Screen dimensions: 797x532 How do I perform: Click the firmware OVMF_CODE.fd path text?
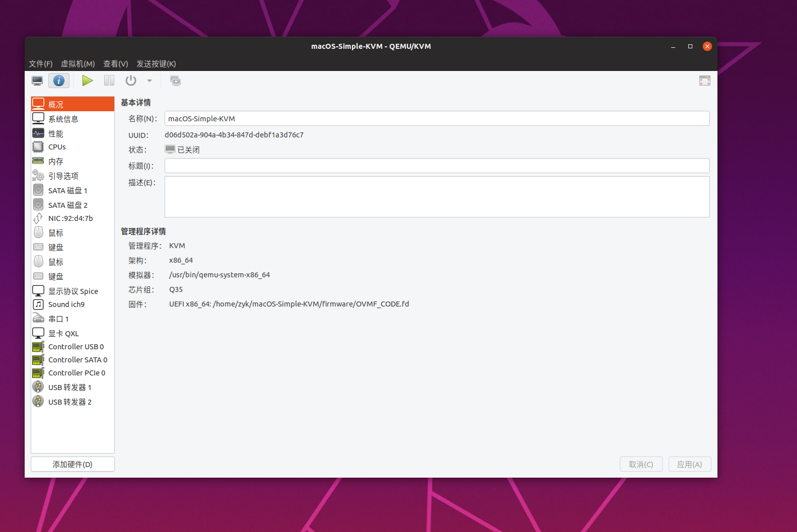[289, 304]
